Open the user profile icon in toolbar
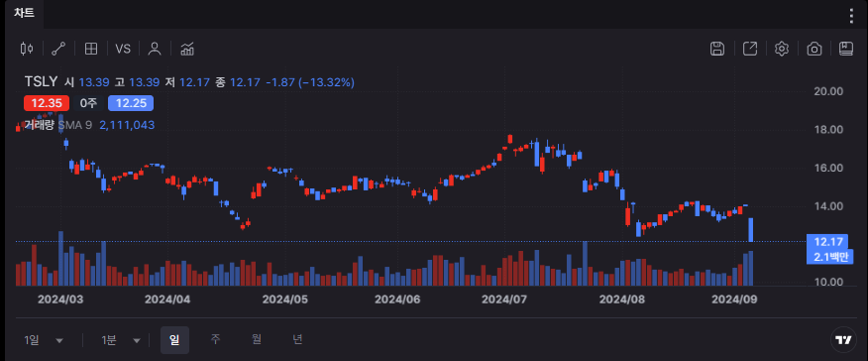Image resolution: width=868 pixels, height=361 pixels. click(155, 49)
